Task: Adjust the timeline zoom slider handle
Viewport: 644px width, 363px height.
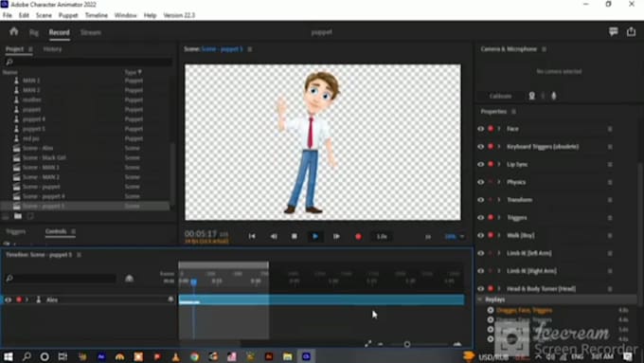Action: (x=406, y=344)
